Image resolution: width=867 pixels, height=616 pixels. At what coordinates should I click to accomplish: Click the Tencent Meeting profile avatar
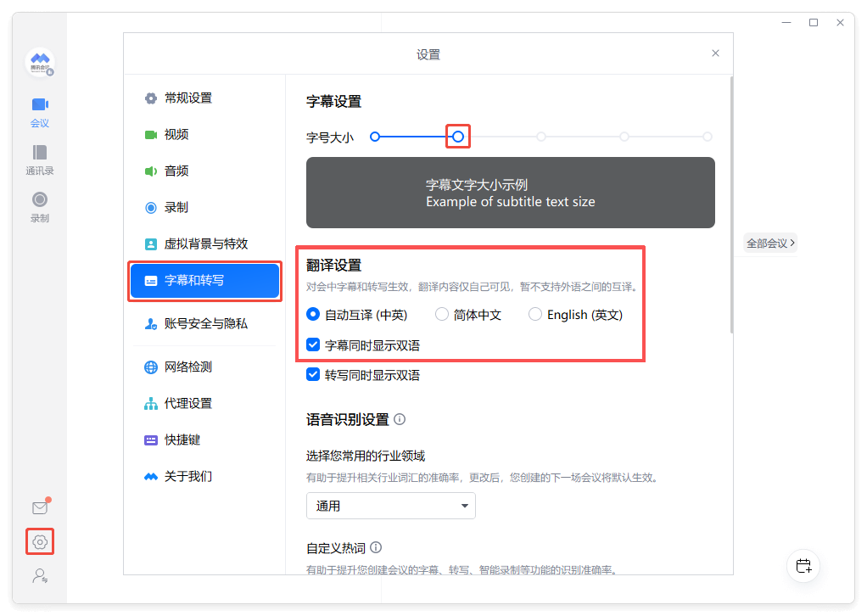coord(40,63)
